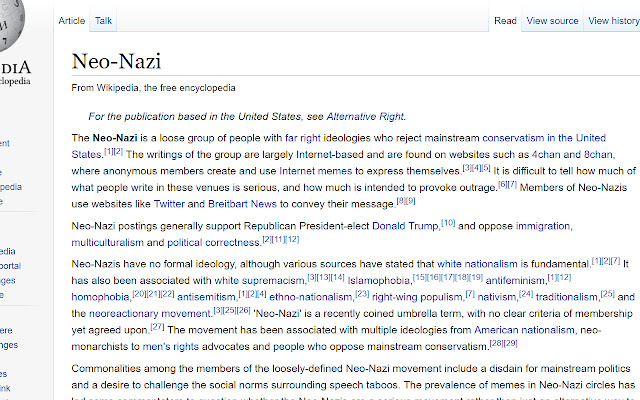Click the Neo-Nazi page heading
The height and width of the screenshot is (400, 640).
[x=116, y=61]
